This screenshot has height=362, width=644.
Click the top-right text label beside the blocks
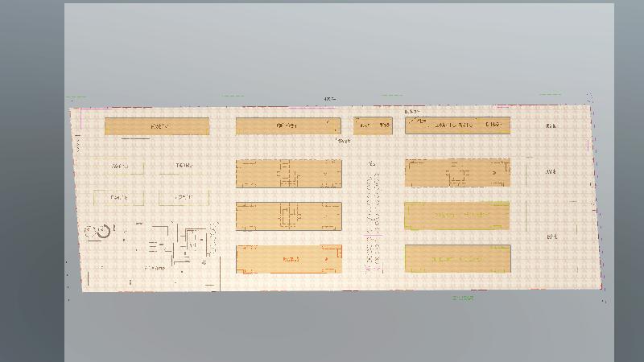click(x=551, y=126)
